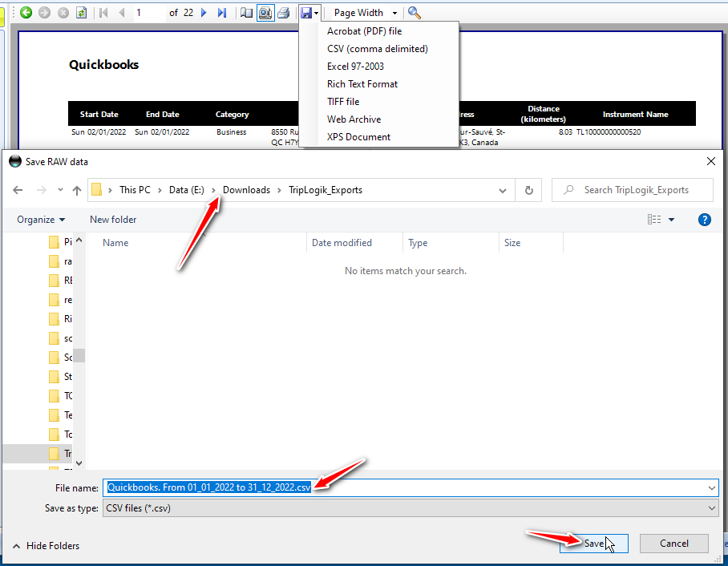Choose TIFF file export option
This screenshot has width=728, height=566.
pyautogui.click(x=343, y=102)
